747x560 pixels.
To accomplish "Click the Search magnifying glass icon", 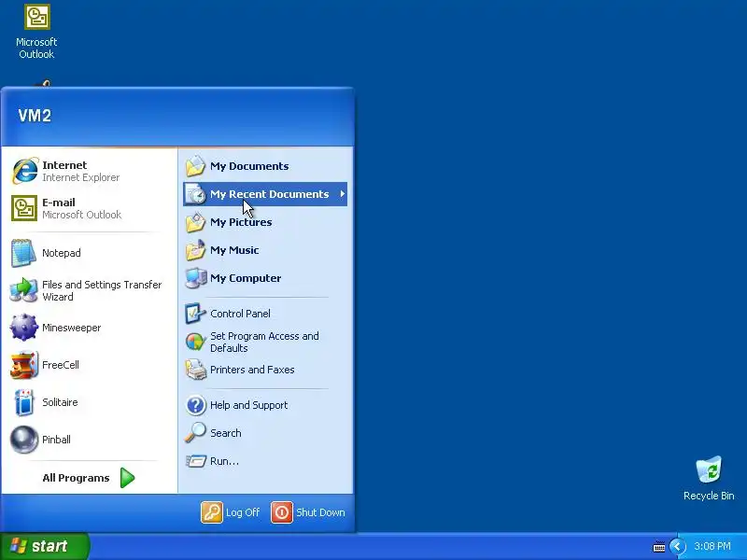I will point(195,433).
